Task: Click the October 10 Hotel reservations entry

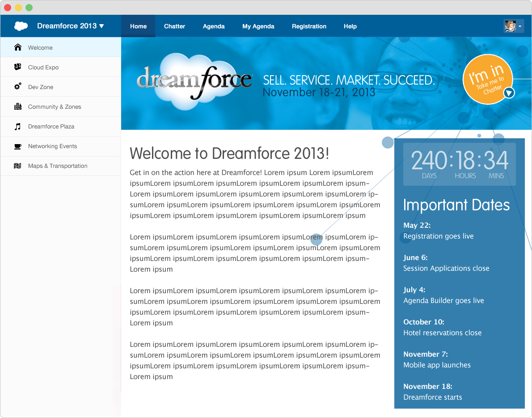Action: [x=443, y=327]
